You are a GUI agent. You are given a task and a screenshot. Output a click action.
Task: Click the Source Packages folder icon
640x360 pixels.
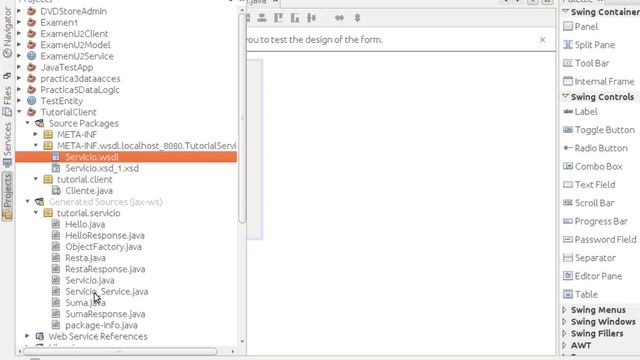point(40,123)
